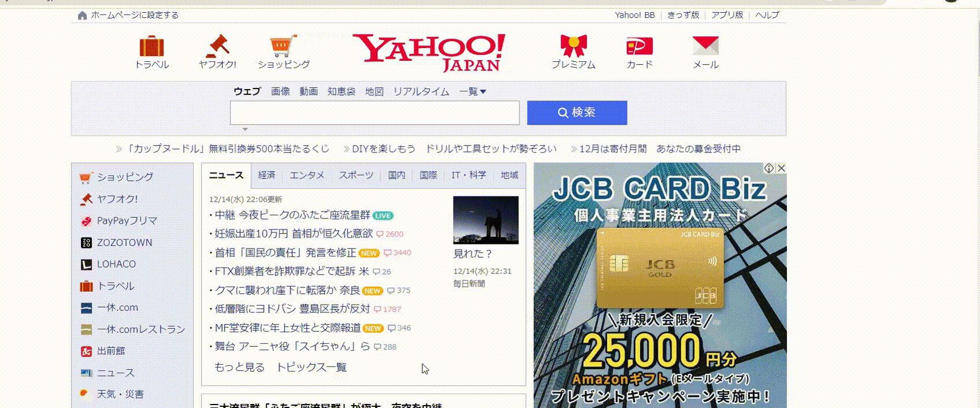Click the Yahoo! JAPAN logo

[x=429, y=52]
